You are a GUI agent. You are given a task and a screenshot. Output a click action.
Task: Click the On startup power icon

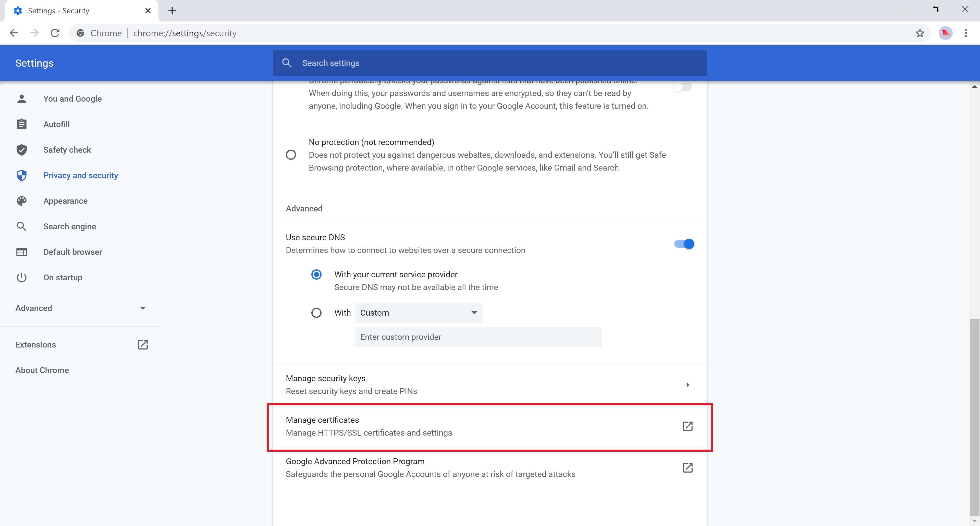pos(22,278)
